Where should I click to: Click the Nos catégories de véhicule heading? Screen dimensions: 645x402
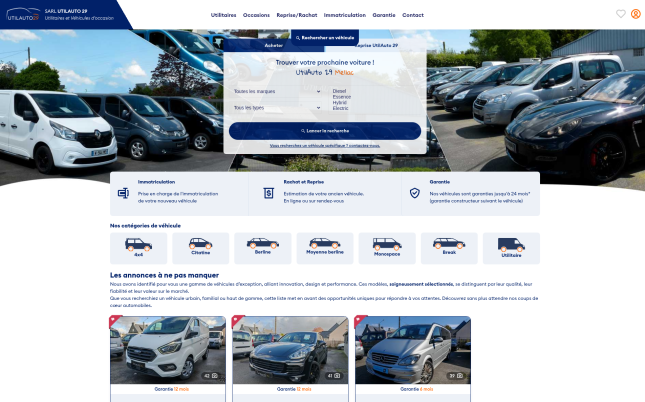[145, 225]
